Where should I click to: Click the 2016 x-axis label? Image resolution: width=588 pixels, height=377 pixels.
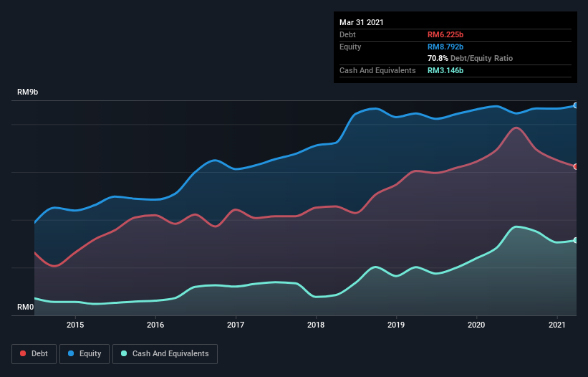point(155,325)
